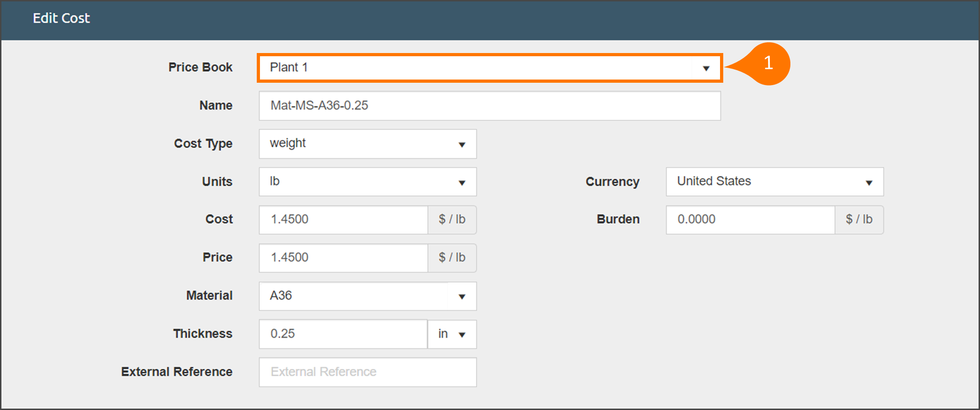Click the Currency field label
980x410 pixels.
(x=612, y=182)
